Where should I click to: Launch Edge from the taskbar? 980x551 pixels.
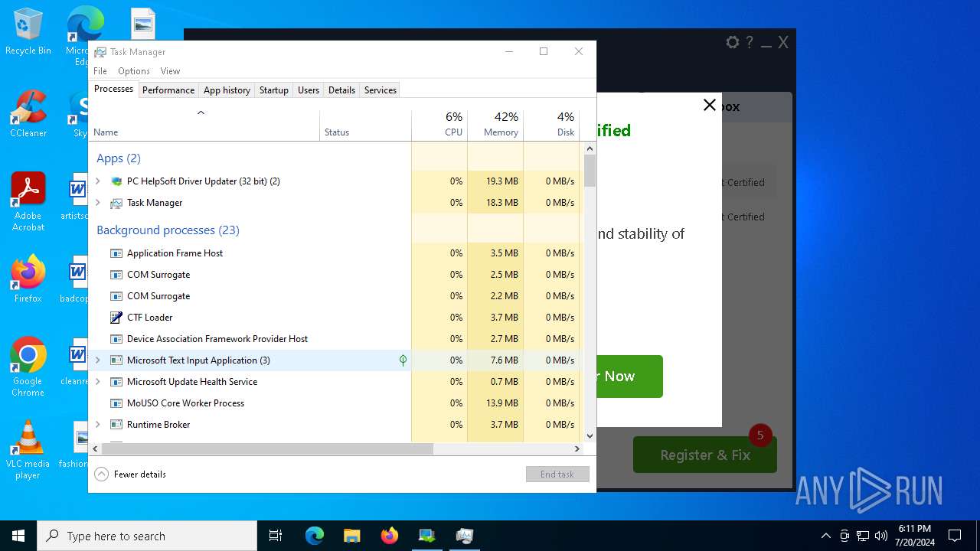(315, 536)
